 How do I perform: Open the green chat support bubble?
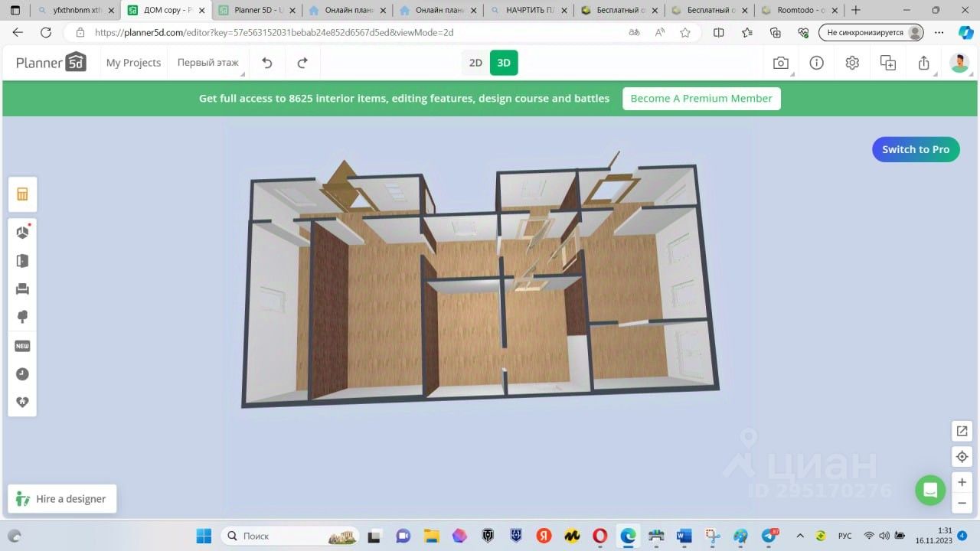930,490
